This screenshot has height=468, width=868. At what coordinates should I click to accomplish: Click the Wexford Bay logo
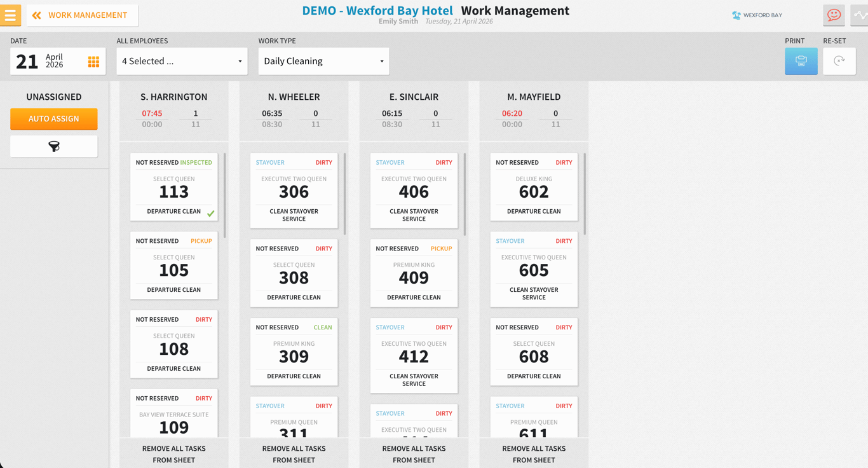pos(757,15)
